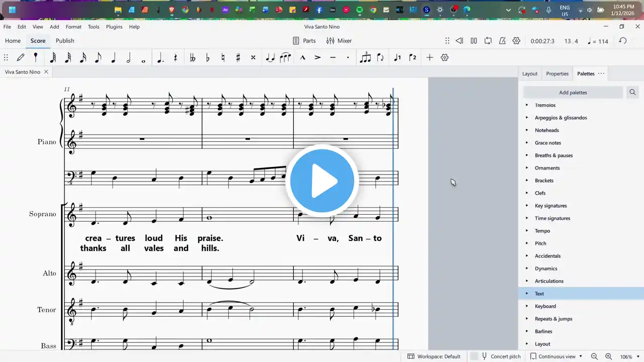Click the Add palettes button

tap(573, 93)
